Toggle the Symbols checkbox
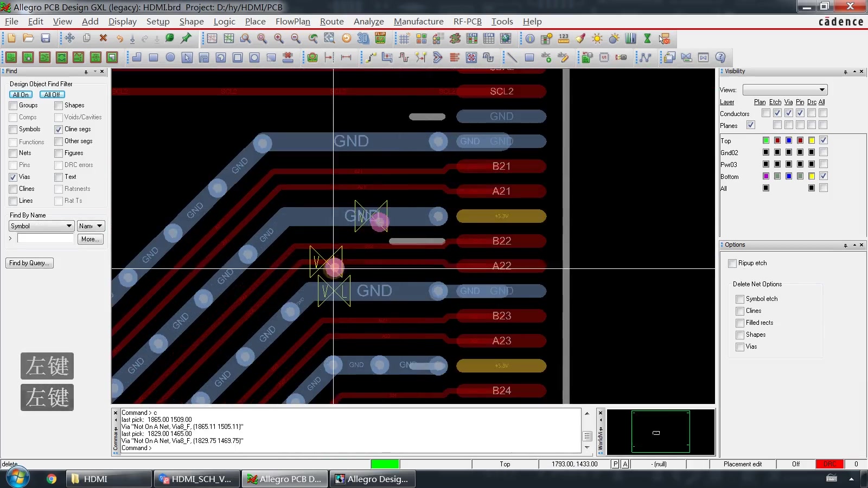This screenshot has height=488, width=868. [14, 130]
